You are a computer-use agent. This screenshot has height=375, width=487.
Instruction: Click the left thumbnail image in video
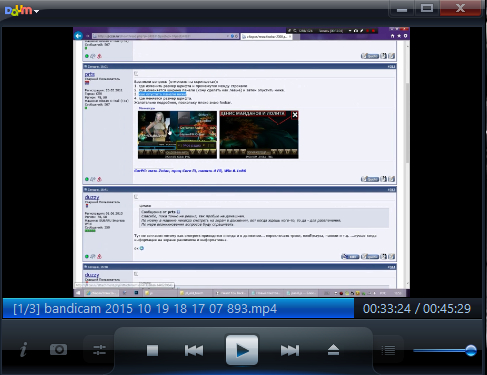coord(177,135)
